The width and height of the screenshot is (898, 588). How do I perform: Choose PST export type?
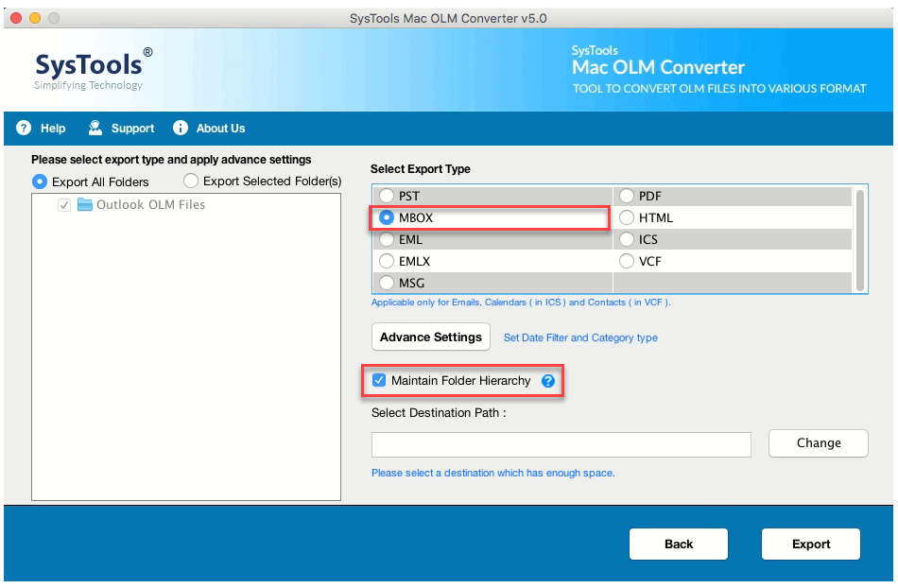(x=387, y=196)
